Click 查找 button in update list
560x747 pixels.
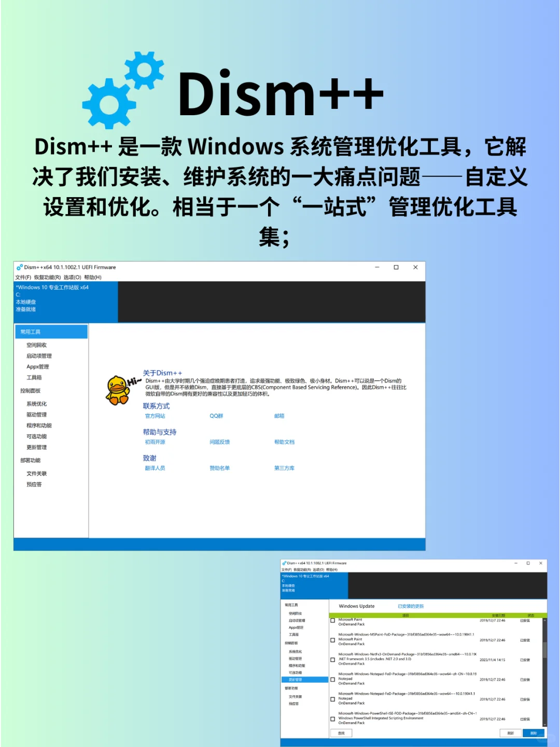click(341, 733)
